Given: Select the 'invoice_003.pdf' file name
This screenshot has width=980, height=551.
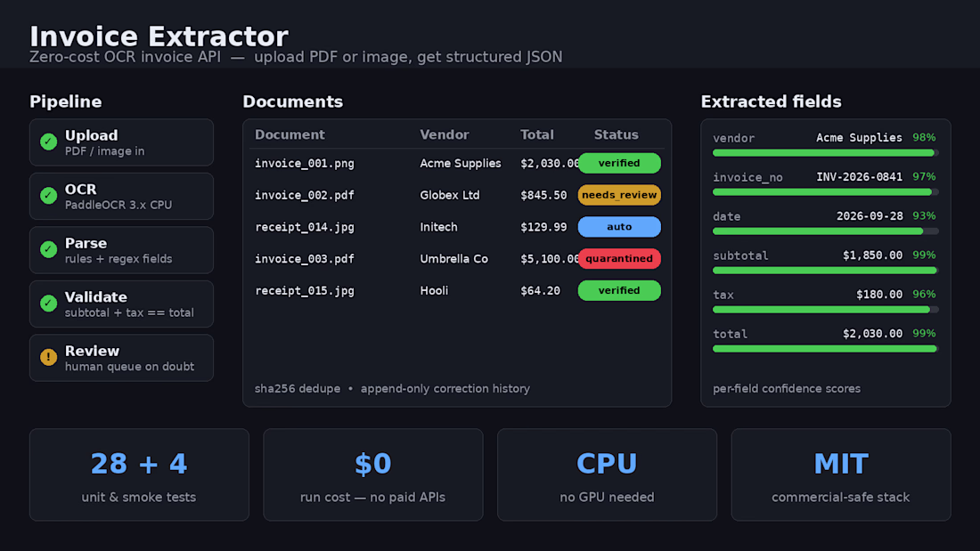Looking at the screenshot, I should 305,259.
